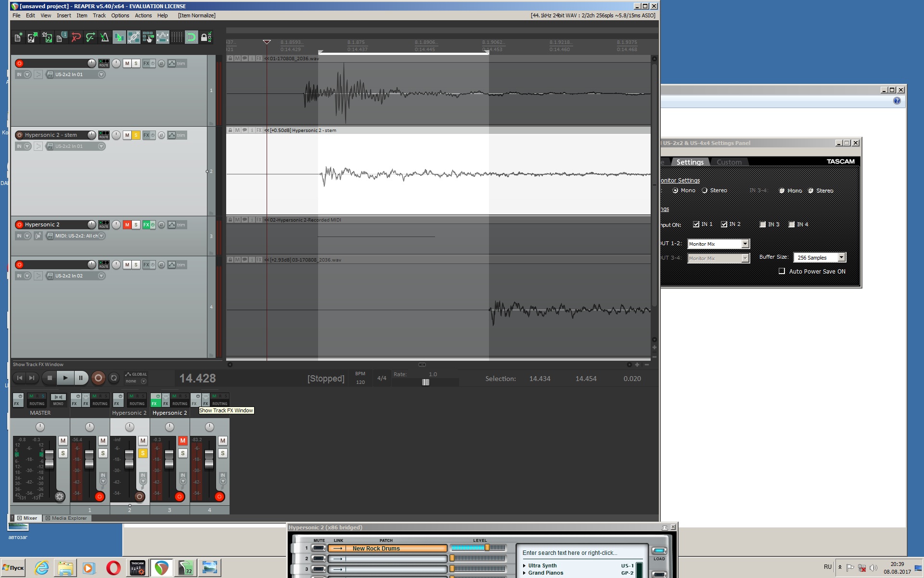Unmute the Hypersonic 2 MIDI track
This screenshot has height=578, width=924.
click(127, 225)
